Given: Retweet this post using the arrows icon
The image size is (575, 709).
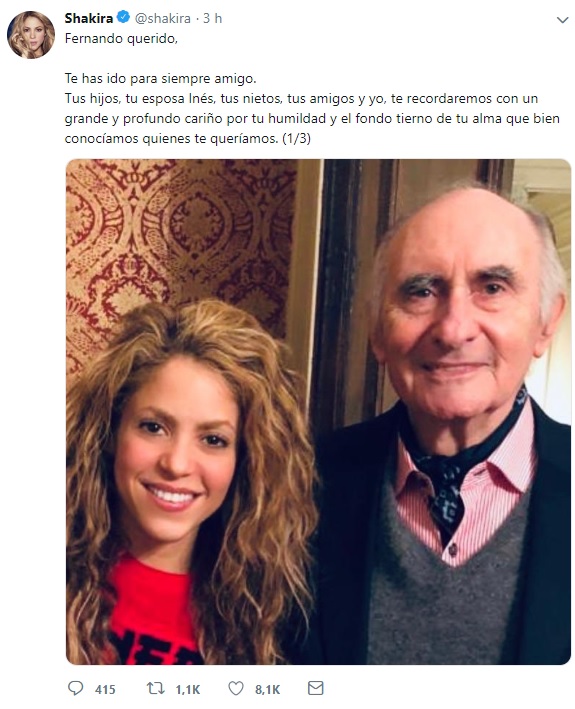Looking at the screenshot, I should click(156, 688).
